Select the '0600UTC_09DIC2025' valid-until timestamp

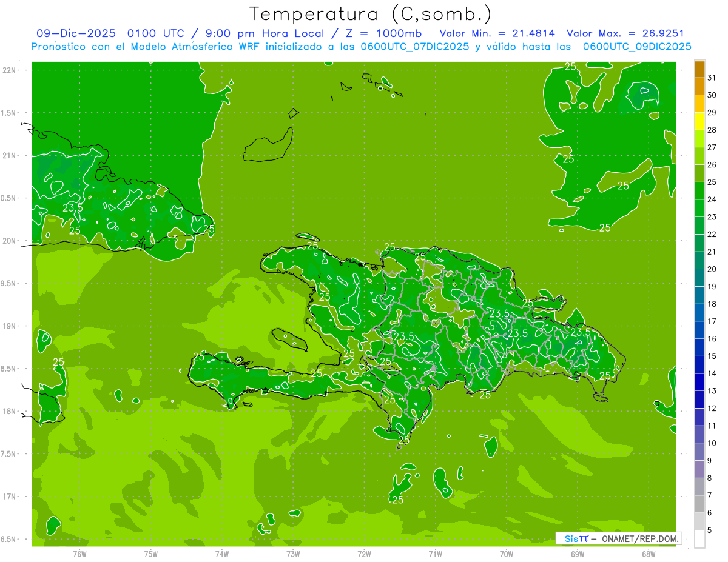(637, 46)
